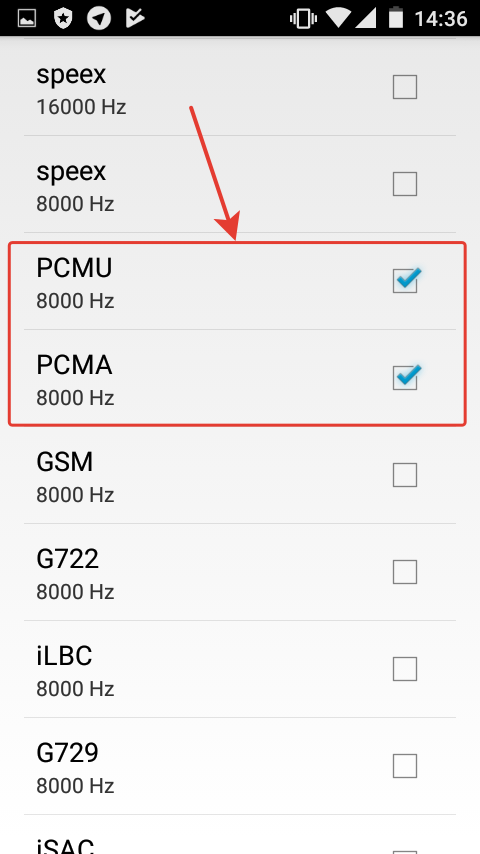Tap the Telegram paper plane status icon
The image size is (480, 854).
99,19
